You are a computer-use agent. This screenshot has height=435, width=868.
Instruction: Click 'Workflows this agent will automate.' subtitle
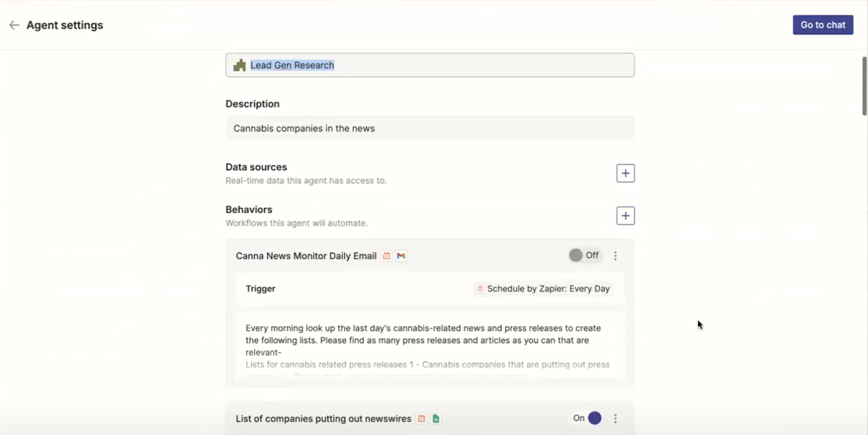[296, 223]
